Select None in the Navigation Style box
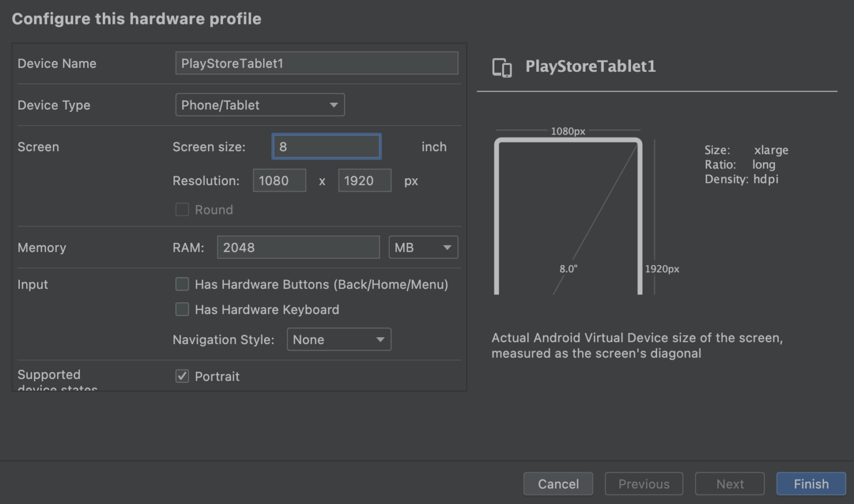The height and width of the screenshot is (504, 854). 339,339
